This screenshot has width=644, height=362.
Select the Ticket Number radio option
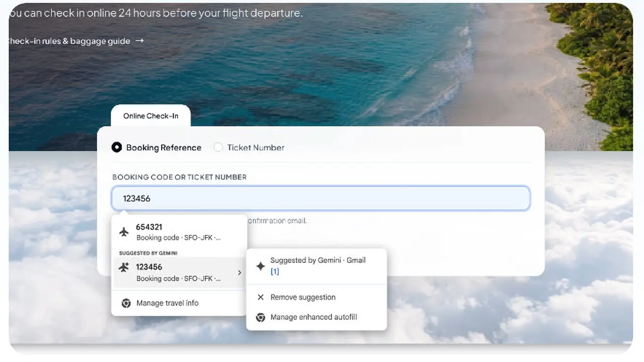point(218,147)
